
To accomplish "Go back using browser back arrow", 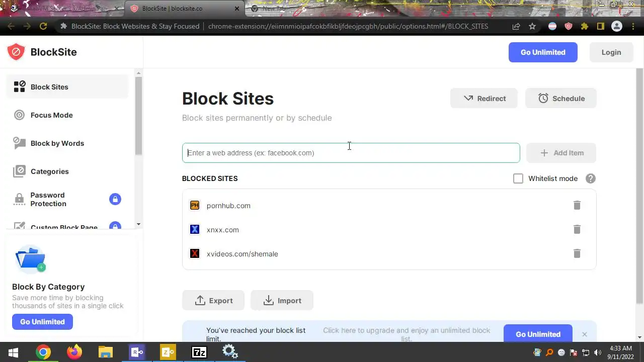I will click(11, 26).
